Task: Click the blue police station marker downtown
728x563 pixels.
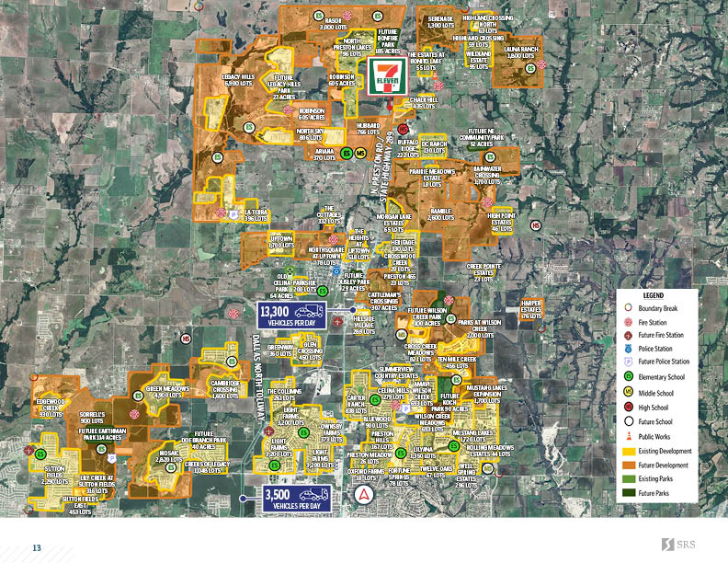Action: (x=336, y=271)
